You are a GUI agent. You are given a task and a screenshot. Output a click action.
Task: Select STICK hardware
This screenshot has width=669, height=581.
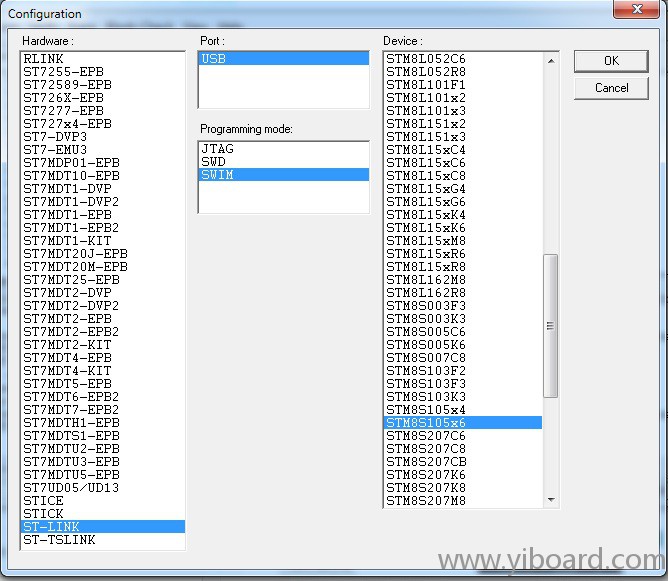click(103, 514)
